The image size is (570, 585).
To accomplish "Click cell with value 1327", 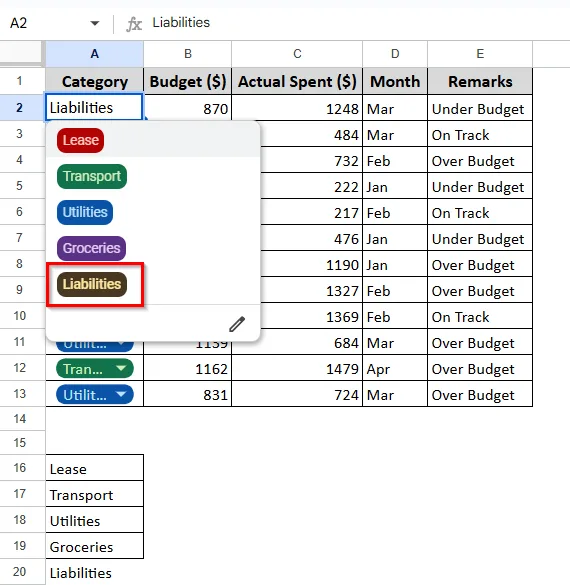I will pos(311,290).
